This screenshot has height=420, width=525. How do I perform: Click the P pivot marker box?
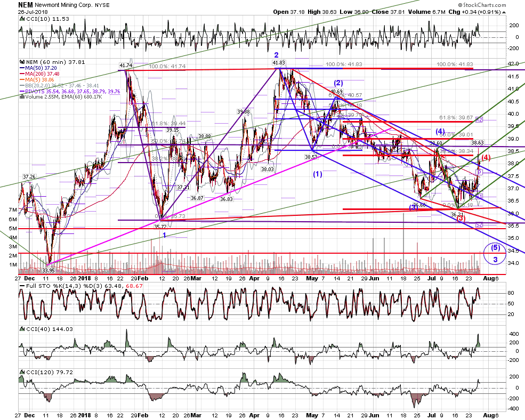click(480, 172)
